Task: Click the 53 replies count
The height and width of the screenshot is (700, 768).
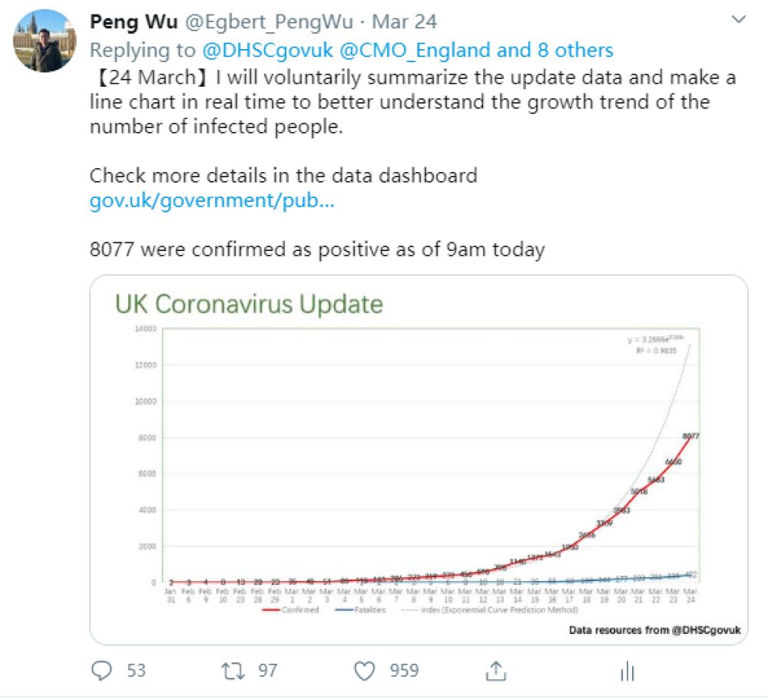Action: pyautogui.click(x=136, y=671)
